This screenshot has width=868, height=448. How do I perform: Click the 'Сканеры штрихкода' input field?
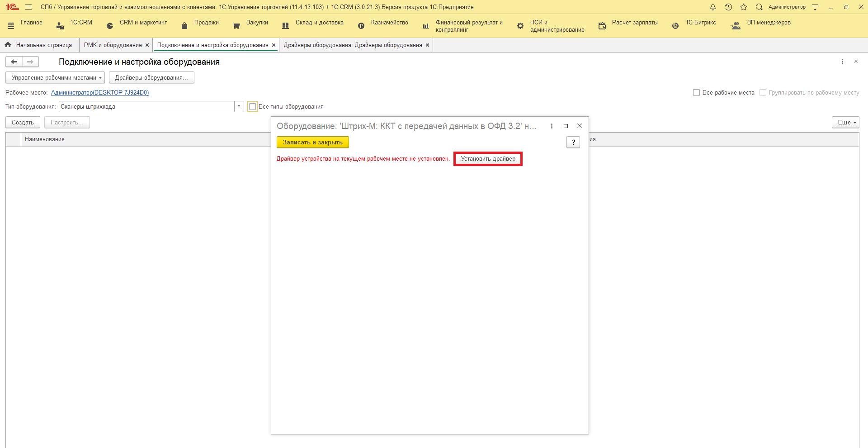(x=146, y=107)
